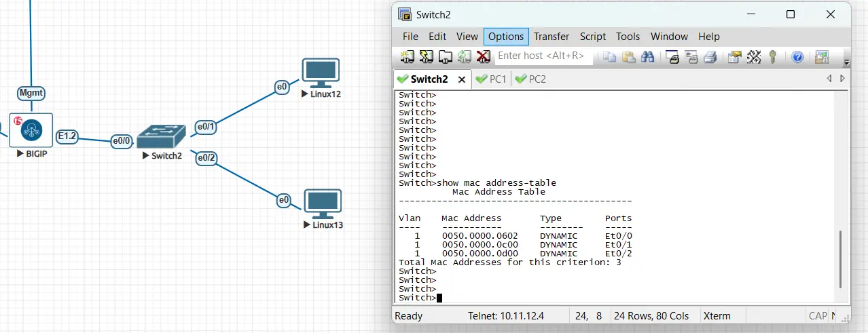Click the Copy icon in toolbar
This screenshot has width=868, height=333.
610,56
